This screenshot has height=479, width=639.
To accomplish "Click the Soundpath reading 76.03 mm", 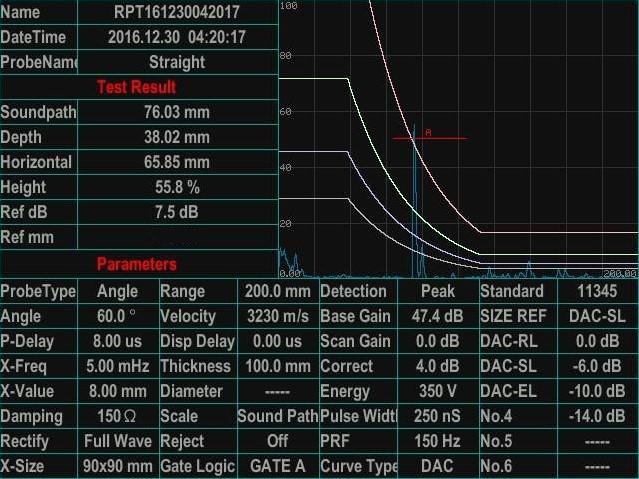I will coord(176,113).
